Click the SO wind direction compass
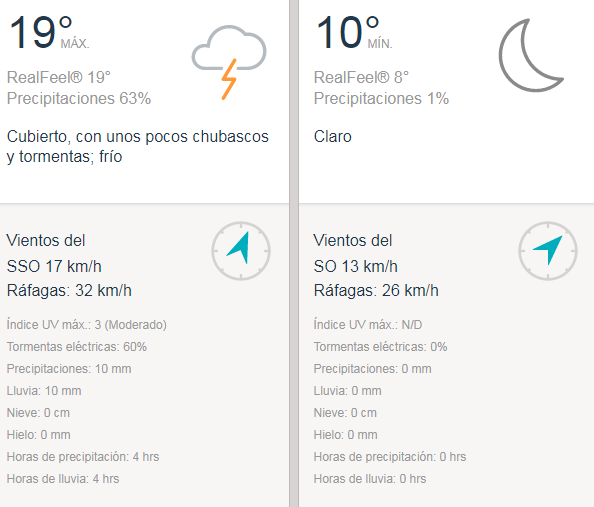 click(x=548, y=251)
